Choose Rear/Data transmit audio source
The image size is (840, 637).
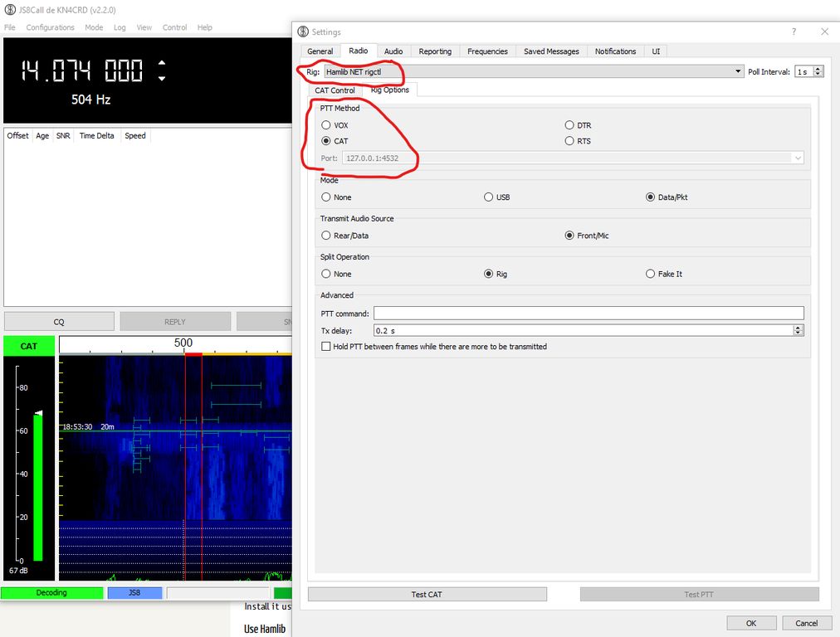coord(325,236)
